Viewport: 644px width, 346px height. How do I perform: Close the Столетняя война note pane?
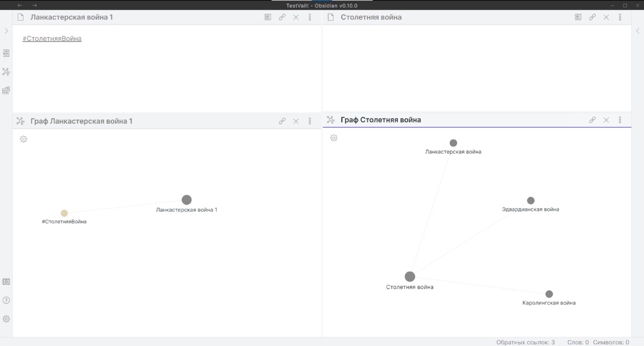point(606,17)
